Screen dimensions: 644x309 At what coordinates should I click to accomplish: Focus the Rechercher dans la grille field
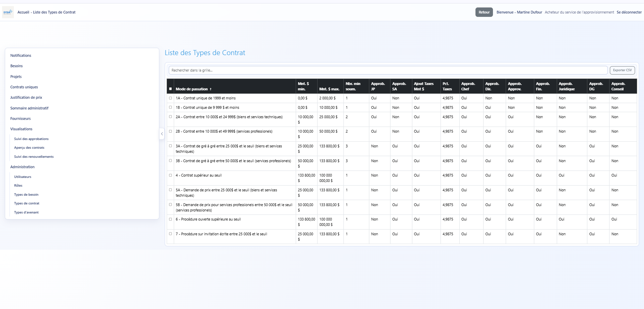[x=388, y=70]
